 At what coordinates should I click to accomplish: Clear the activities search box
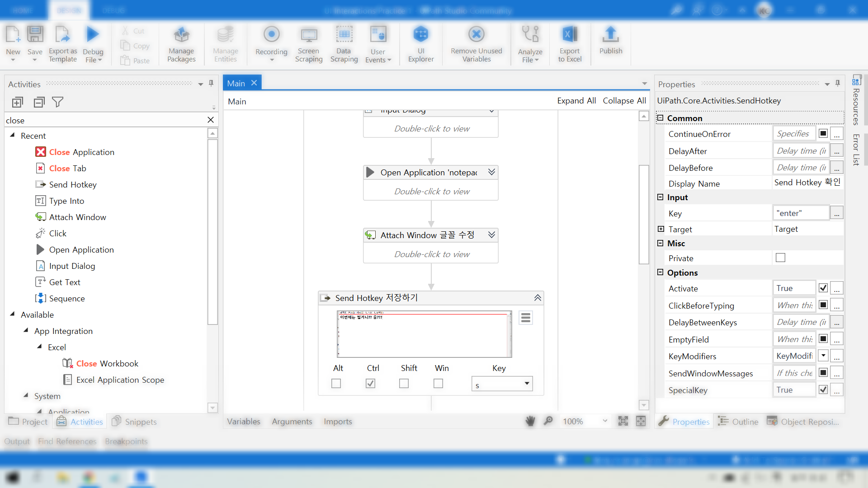click(x=210, y=120)
